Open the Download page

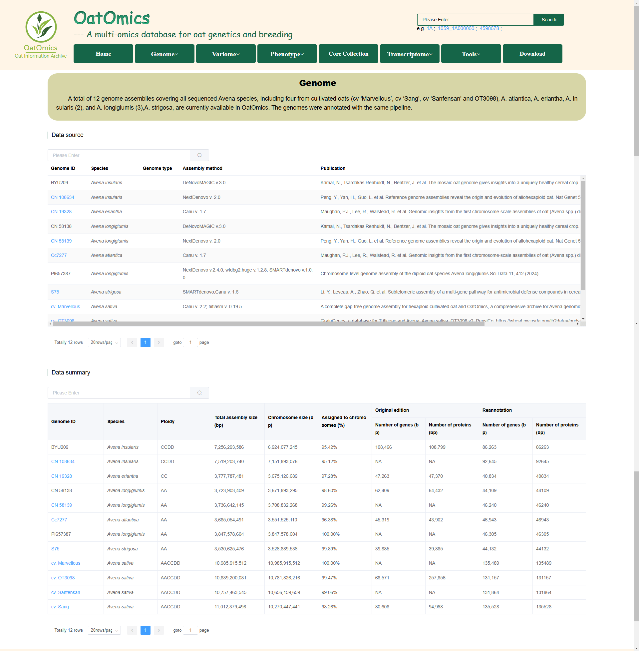point(532,54)
